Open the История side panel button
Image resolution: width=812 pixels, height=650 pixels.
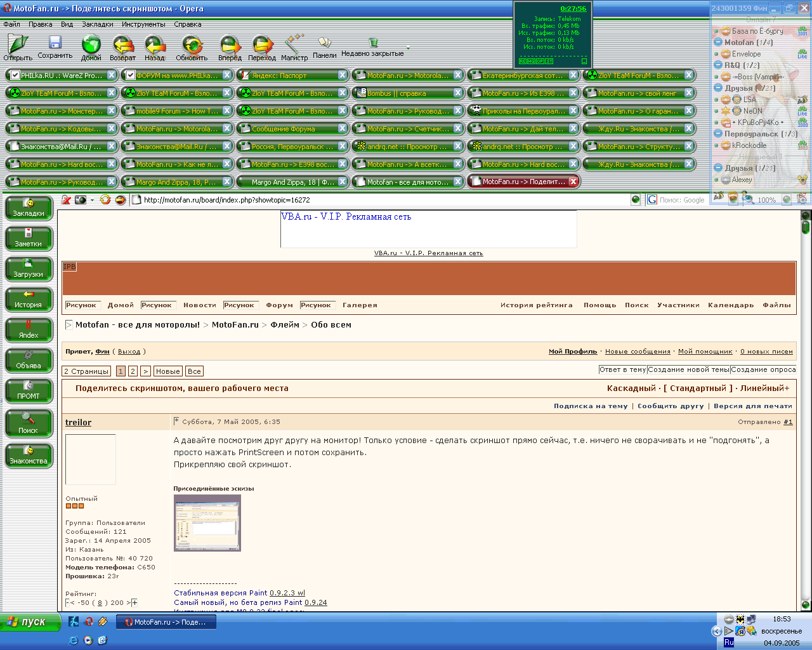[x=29, y=300]
